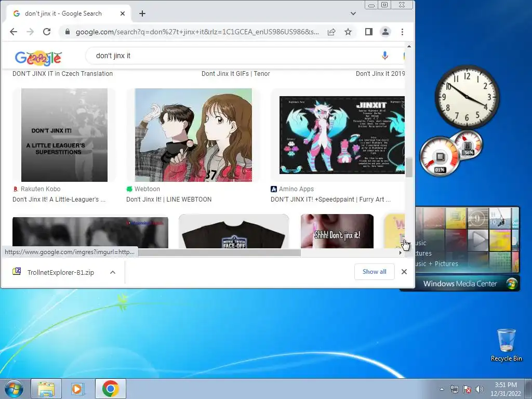Expand the TrollnetExplorer-B1.zip download options chevron
Image resolution: width=532 pixels, height=399 pixels.
click(113, 272)
